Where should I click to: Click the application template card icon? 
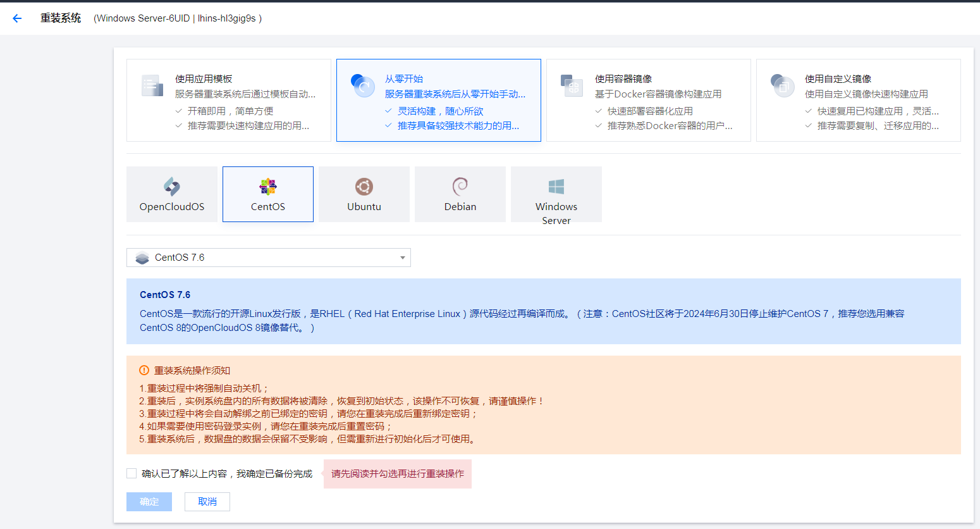click(152, 85)
